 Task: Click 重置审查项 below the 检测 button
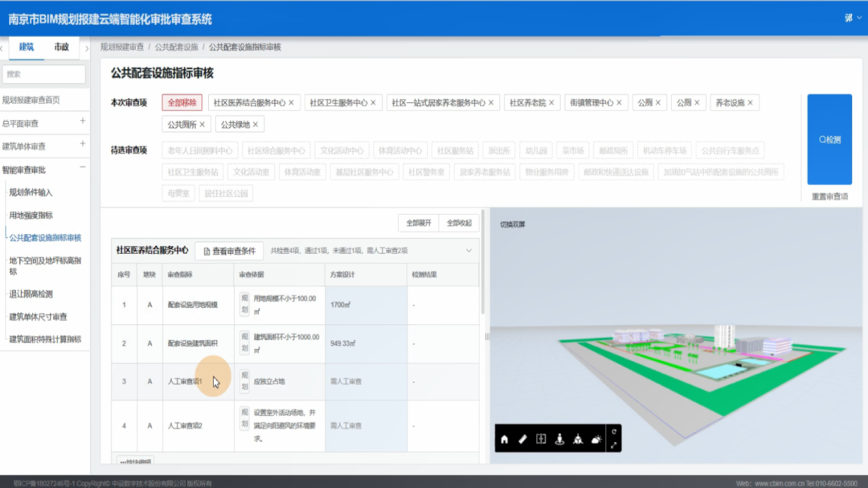tap(829, 197)
